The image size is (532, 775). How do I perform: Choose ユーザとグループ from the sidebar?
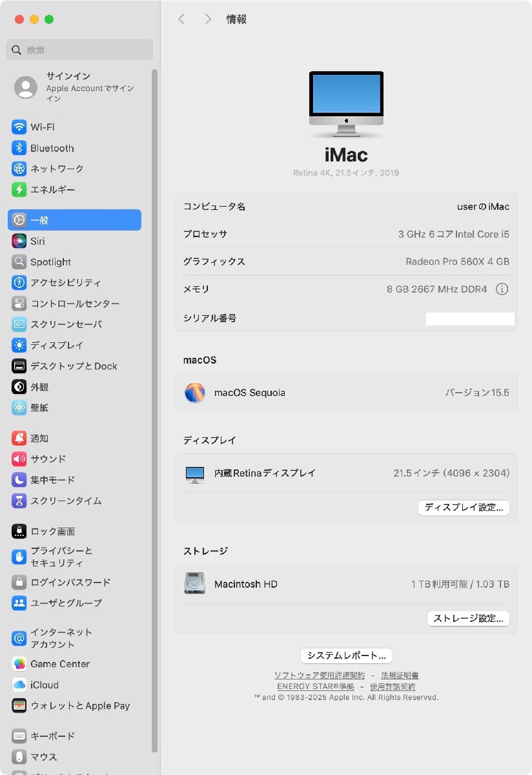coord(74,603)
